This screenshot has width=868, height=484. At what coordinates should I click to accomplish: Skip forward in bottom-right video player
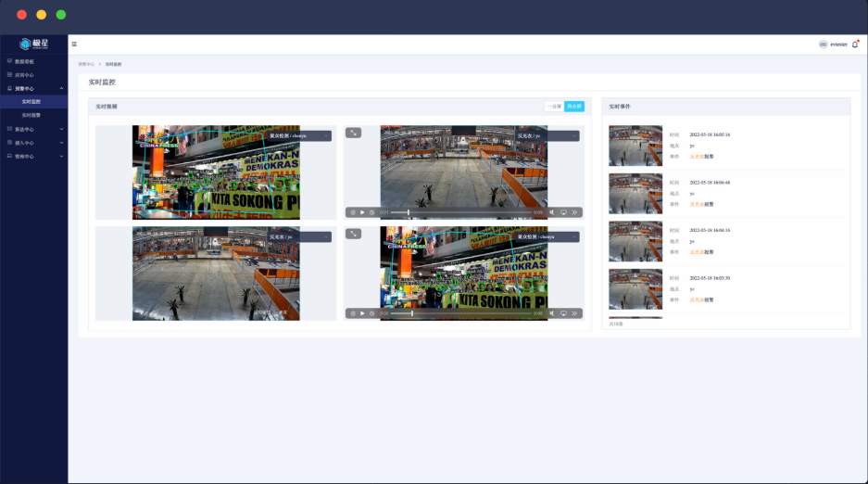pyautogui.click(x=372, y=313)
